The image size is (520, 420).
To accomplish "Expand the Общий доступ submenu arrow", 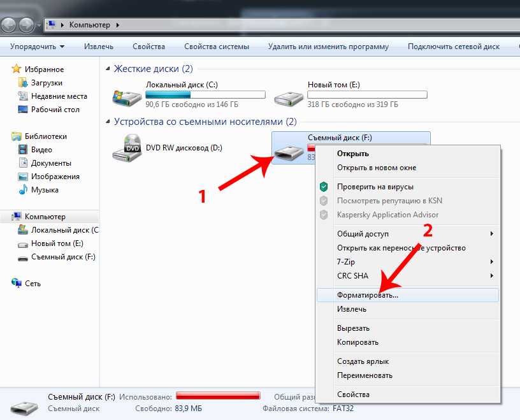I will click(x=492, y=233).
